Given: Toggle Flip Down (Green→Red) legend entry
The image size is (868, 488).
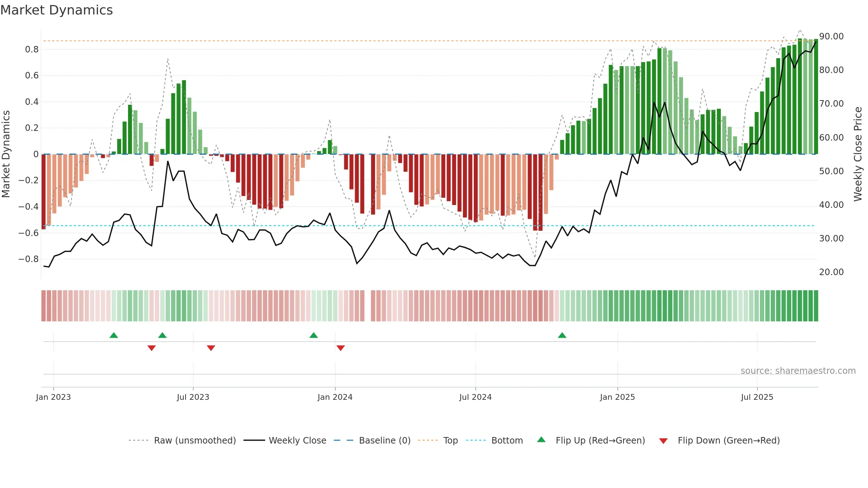Looking at the screenshot, I should pos(719,440).
